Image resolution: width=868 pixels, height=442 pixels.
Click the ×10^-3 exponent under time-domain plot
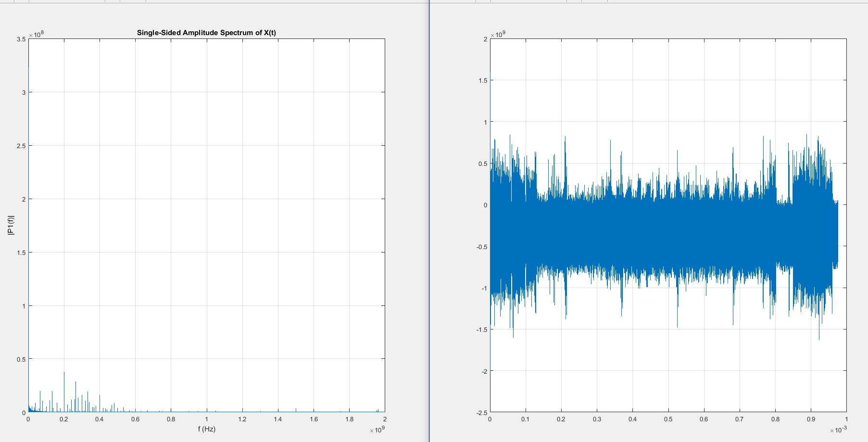tap(839, 429)
